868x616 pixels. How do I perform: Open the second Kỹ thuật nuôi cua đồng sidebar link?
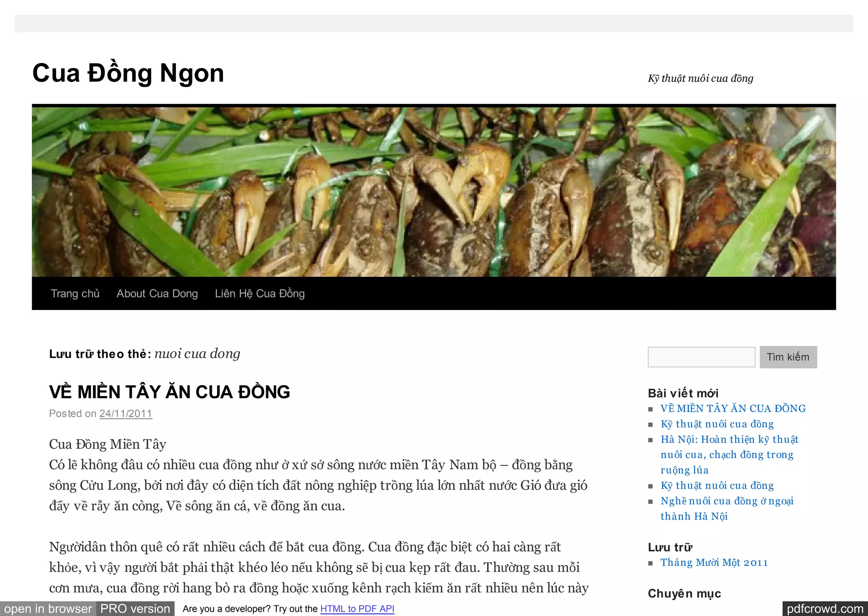[717, 485]
